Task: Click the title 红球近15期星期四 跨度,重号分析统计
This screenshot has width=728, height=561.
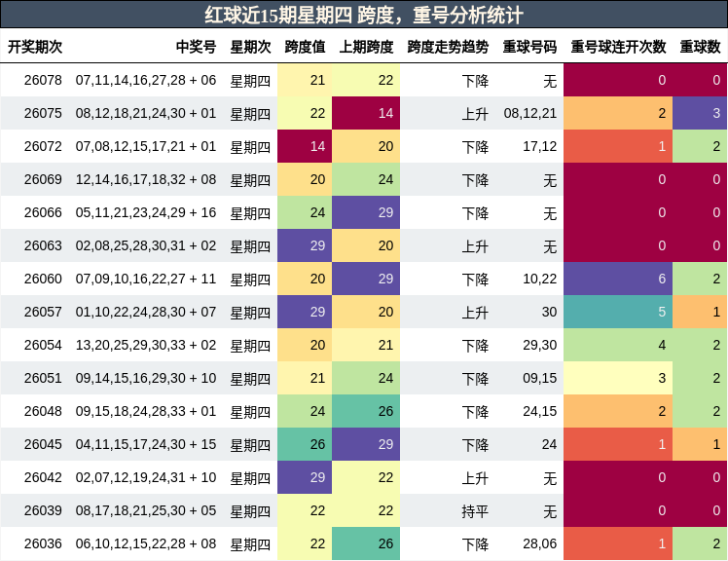Action: [364, 16]
